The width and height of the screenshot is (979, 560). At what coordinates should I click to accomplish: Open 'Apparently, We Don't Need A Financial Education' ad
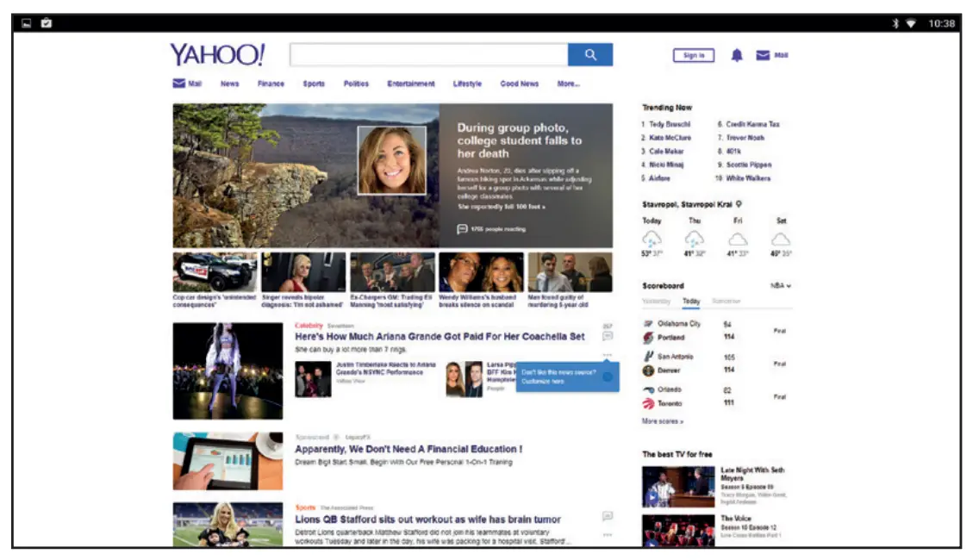coord(408,449)
